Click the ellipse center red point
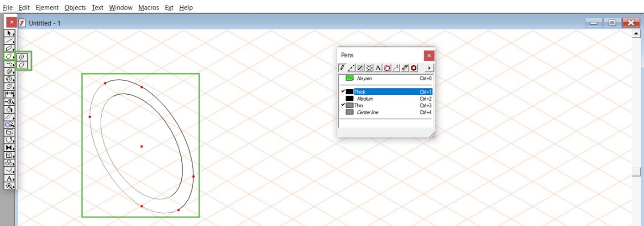 pos(141,146)
